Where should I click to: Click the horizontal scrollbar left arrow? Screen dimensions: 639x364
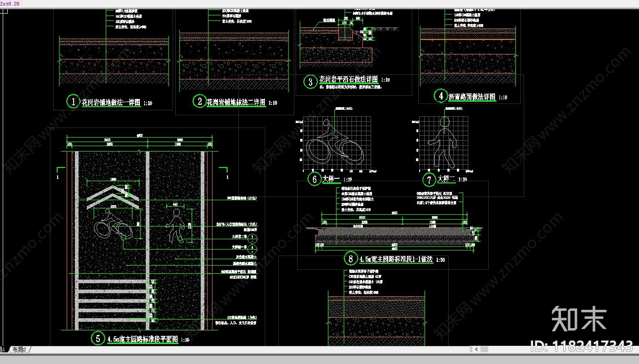point(476,349)
